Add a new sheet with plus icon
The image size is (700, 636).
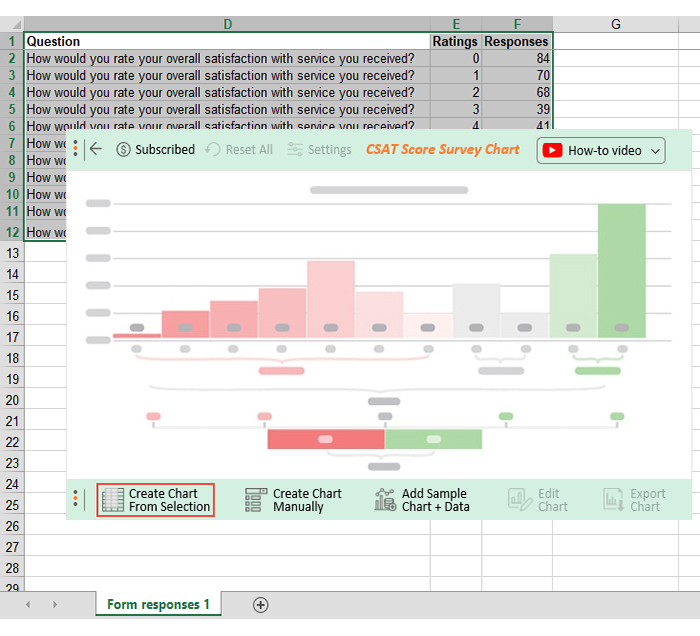(261, 605)
